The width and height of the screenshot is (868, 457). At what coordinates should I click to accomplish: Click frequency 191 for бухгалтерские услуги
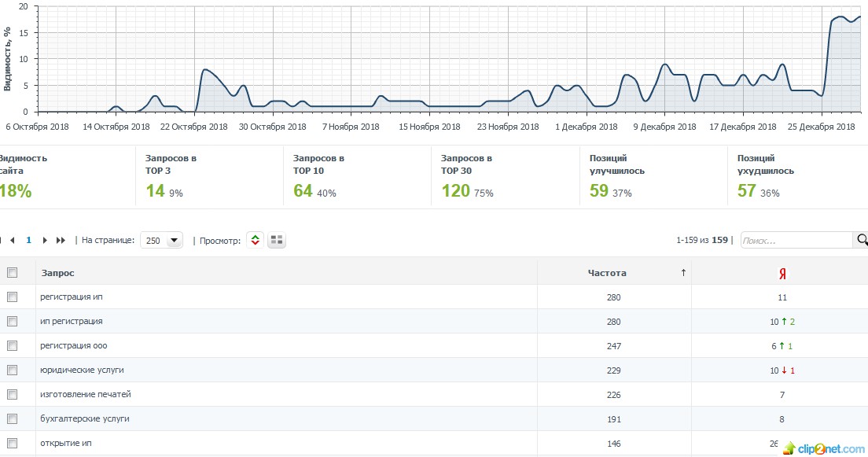614,419
